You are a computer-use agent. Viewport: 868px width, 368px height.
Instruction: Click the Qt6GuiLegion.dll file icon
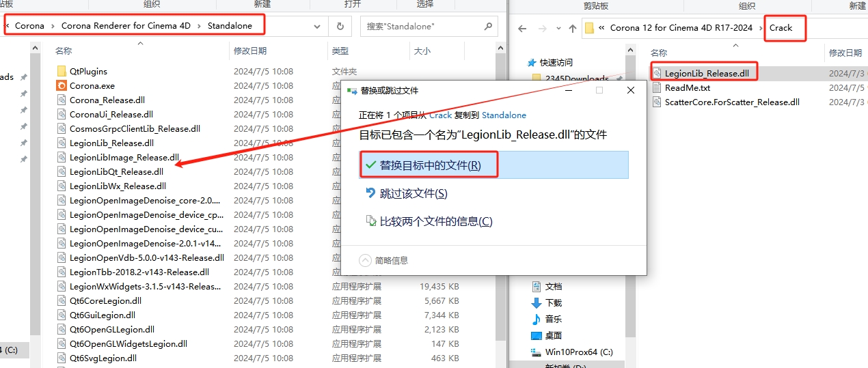(x=62, y=315)
